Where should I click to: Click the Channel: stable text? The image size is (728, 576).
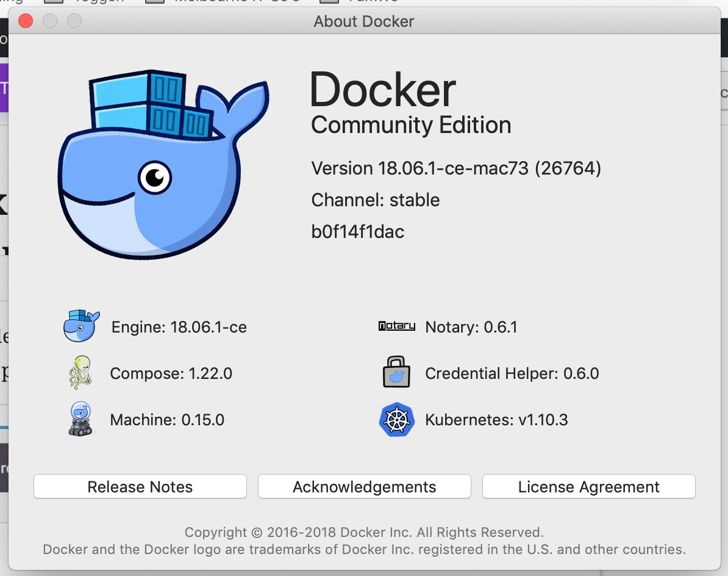coord(375,200)
